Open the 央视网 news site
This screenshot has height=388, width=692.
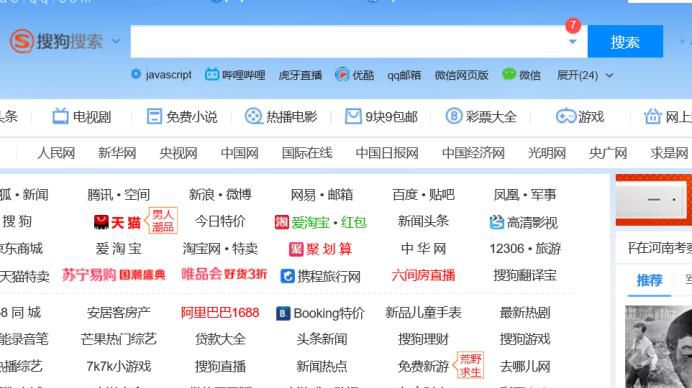[x=178, y=153]
